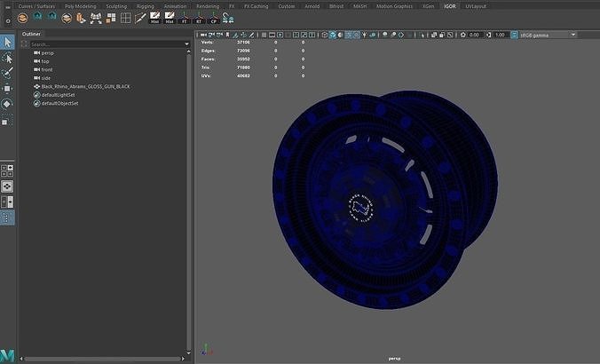Click Outliner vertical scrollbar down arrow

[x=189, y=352]
